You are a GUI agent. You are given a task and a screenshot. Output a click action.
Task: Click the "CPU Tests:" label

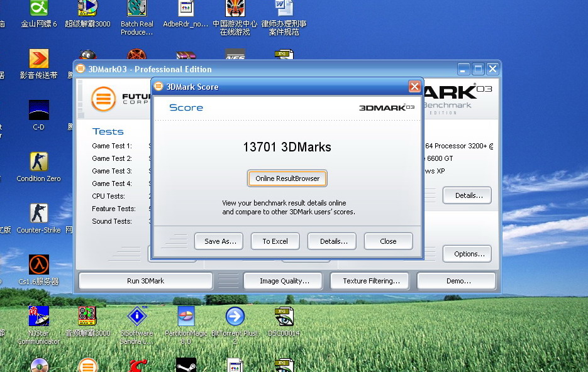tap(108, 196)
